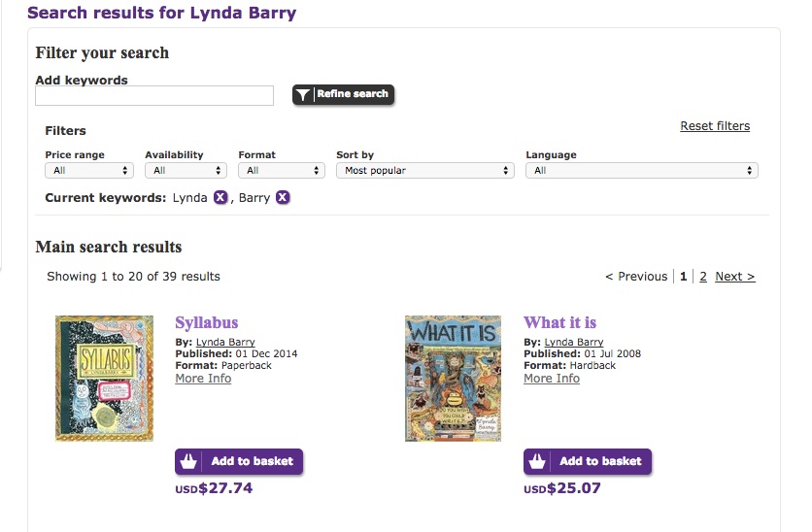Remove the Barry keyword filter
This screenshot has height=532, width=812.
coord(283,198)
